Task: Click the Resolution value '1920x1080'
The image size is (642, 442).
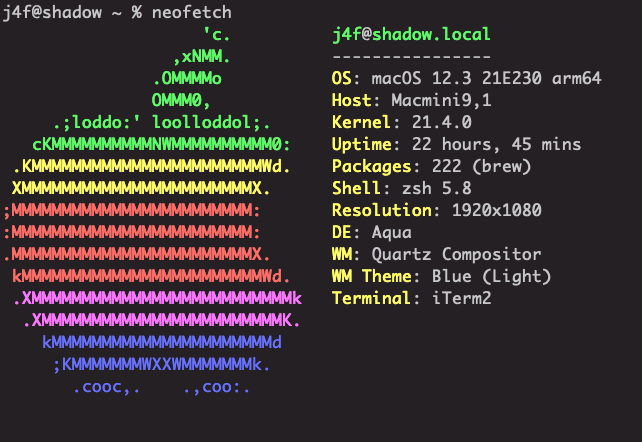Action: [x=496, y=210]
